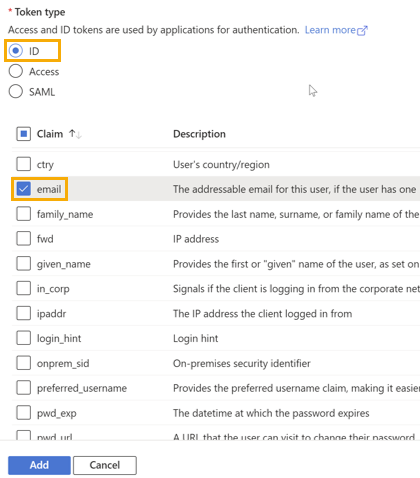The image size is (420, 478).
Task: Select the preferred_username claim checkbox
Action: [x=23, y=388]
